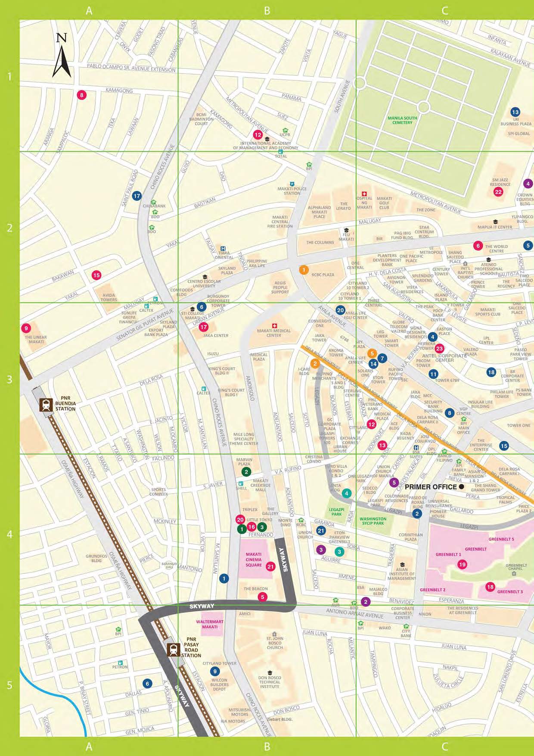Click pink marker 19 in Greenbelt 1
The width and height of the screenshot is (534, 756).
click(x=462, y=564)
